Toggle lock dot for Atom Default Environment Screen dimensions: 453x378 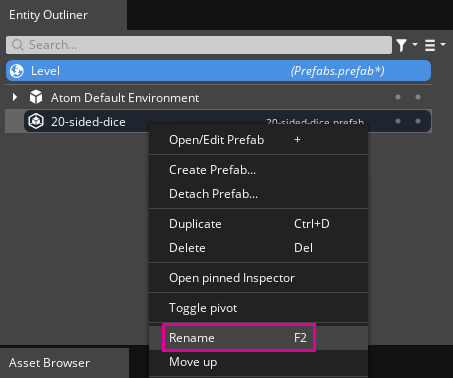pos(418,97)
